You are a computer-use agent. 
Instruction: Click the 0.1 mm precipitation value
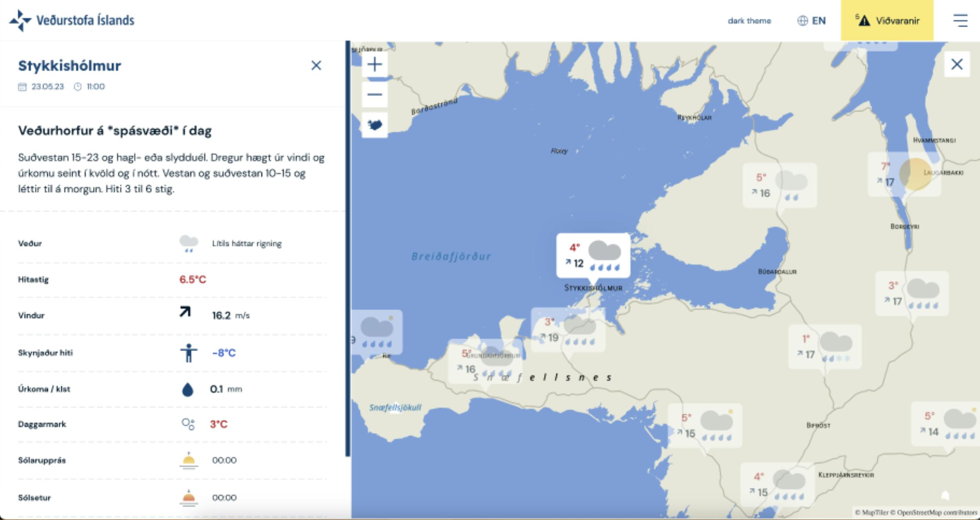226,389
